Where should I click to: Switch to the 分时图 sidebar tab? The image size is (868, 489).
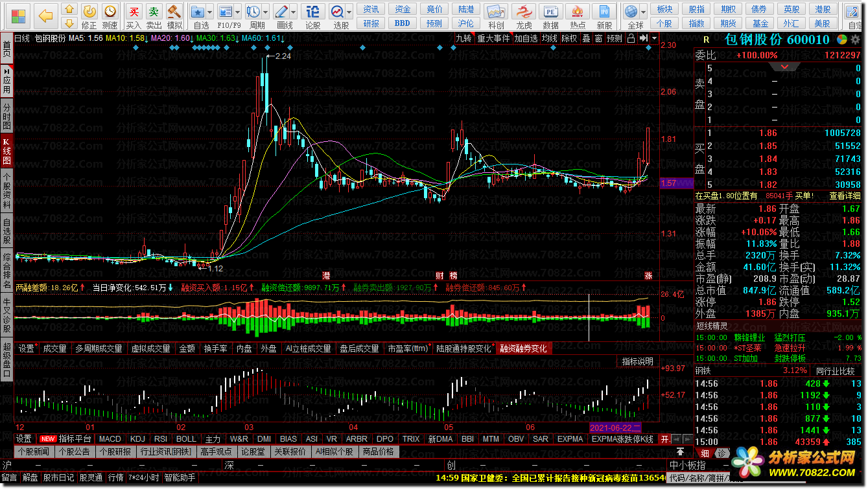pyautogui.click(x=6, y=115)
